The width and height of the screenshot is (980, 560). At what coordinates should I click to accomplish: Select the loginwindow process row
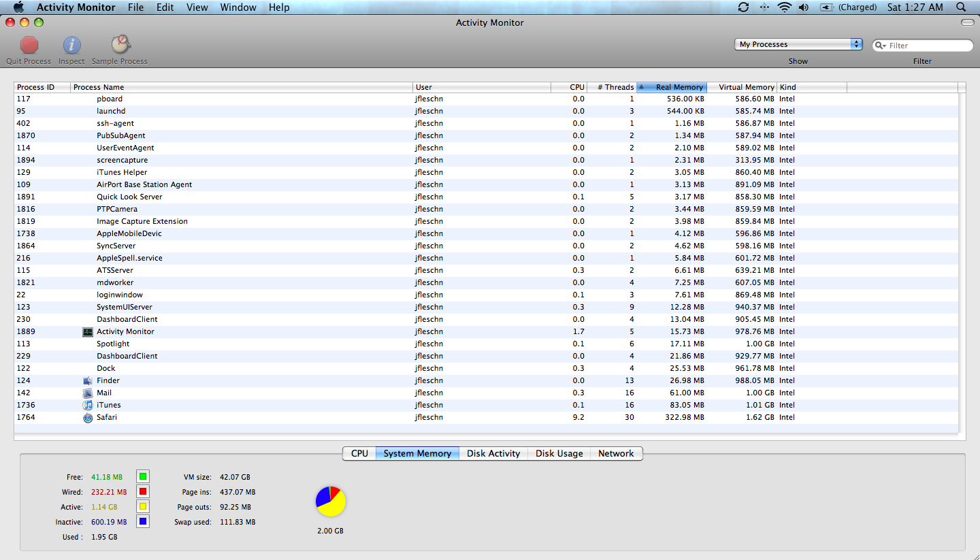coord(486,295)
